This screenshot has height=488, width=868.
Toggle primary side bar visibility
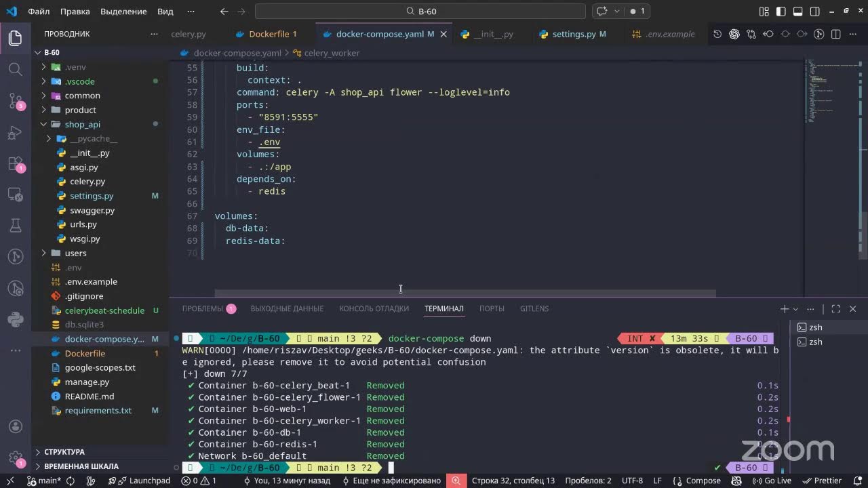pyautogui.click(x=781, y=11)
